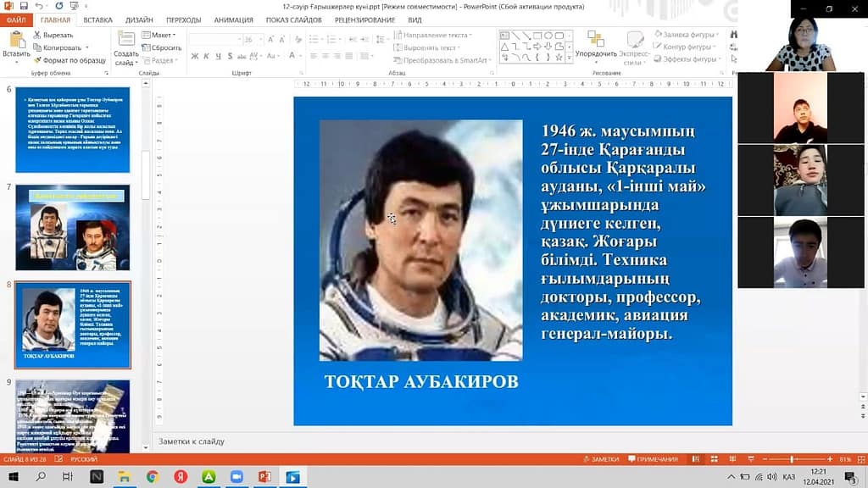This screenshot has width=868, height=488.
Task: Toggle italic (К) text formatting
Action: (x=206, y=56)
